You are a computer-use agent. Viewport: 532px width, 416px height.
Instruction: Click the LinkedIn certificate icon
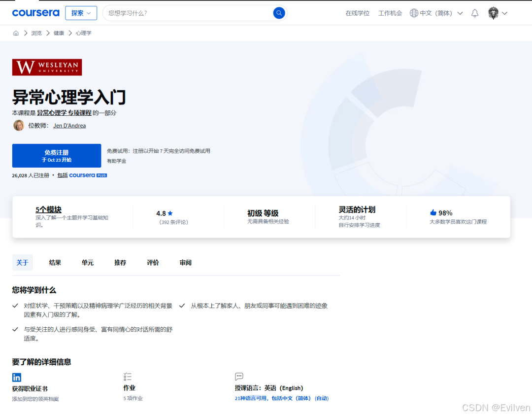[17, 377]
